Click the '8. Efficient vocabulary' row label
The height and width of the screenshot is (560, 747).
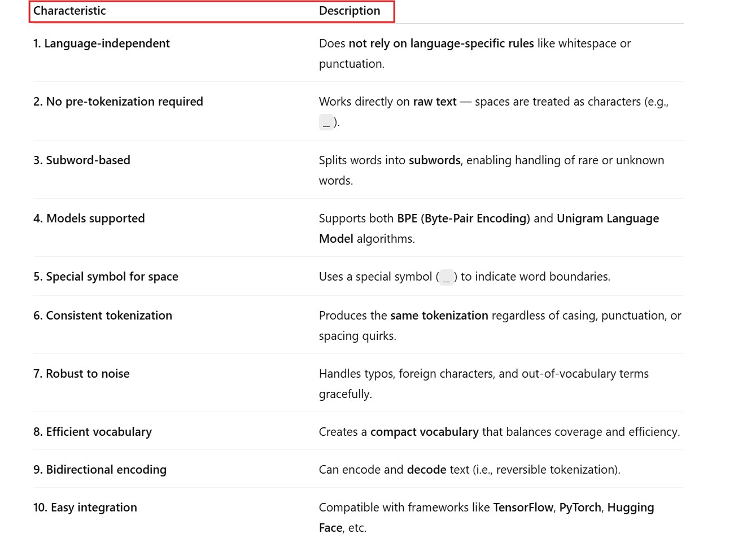coord(92,432)
